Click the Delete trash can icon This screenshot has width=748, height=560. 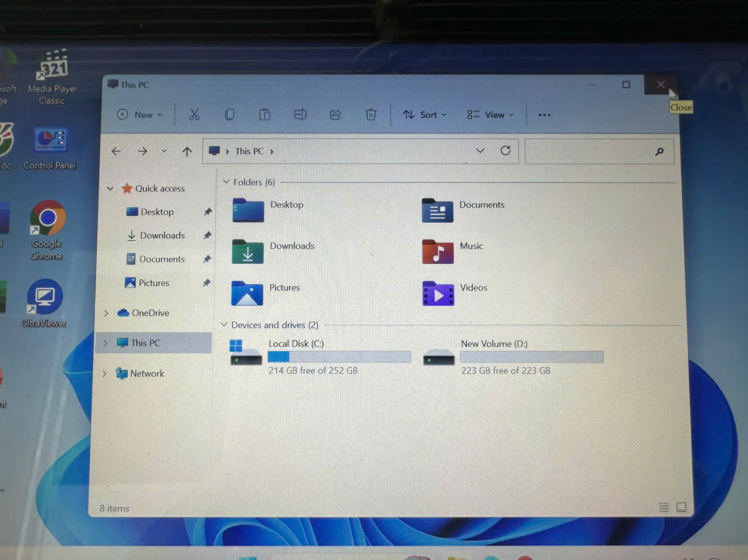point(370,115)
